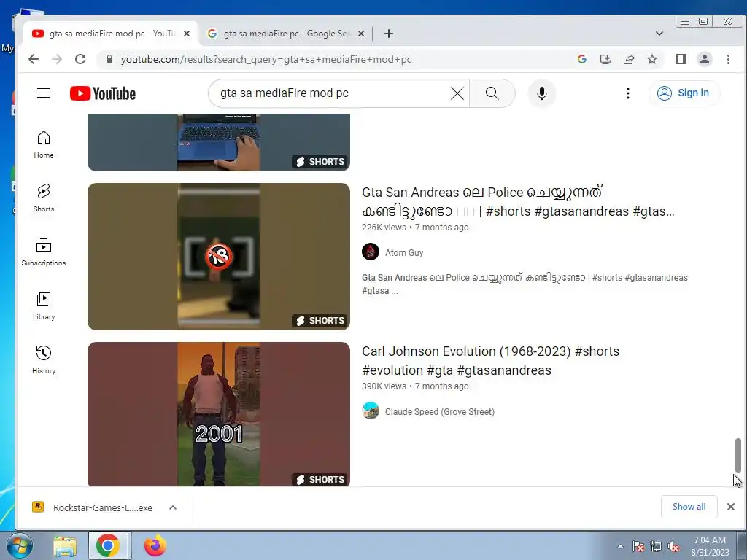Open the tab search dropdown arrow
This screenshot has height=560, width=747.
(659, 34)
